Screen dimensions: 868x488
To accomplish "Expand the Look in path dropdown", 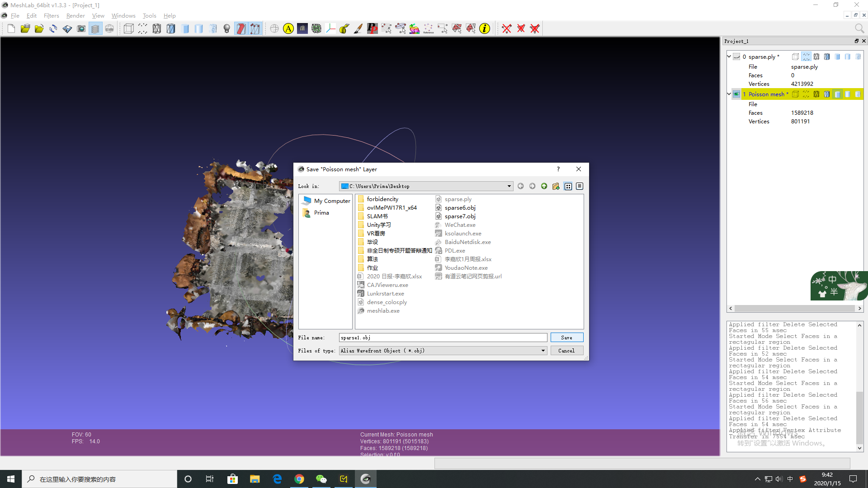I will tap(509, 186).
